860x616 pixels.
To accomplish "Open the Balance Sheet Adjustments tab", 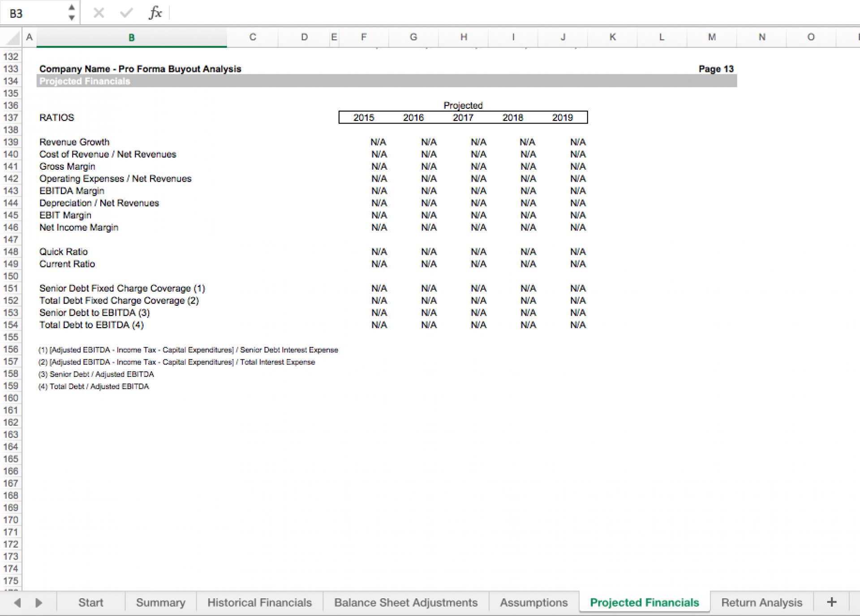I will 406,603.
